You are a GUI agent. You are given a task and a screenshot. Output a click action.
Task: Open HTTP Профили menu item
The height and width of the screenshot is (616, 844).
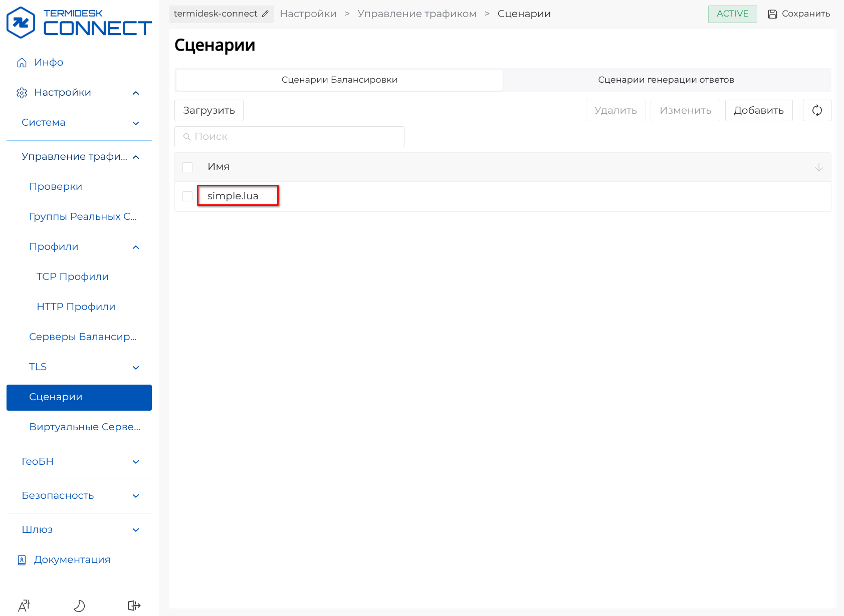76,307
